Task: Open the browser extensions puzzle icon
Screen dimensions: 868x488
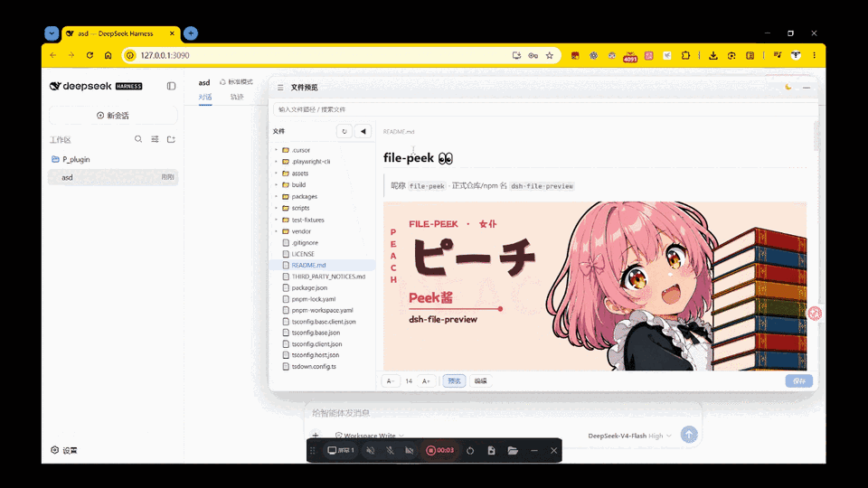Action: click(685, 55)
